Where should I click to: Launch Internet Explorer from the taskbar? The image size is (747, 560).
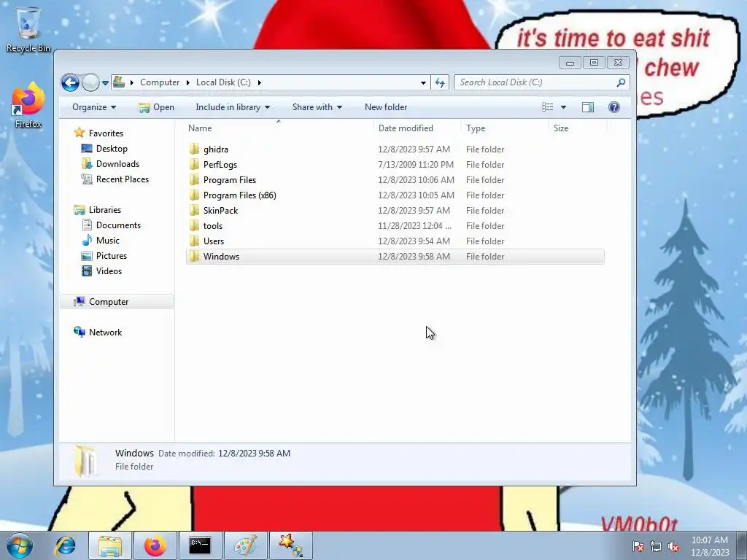pyautogui.click(x=65, y=545)
